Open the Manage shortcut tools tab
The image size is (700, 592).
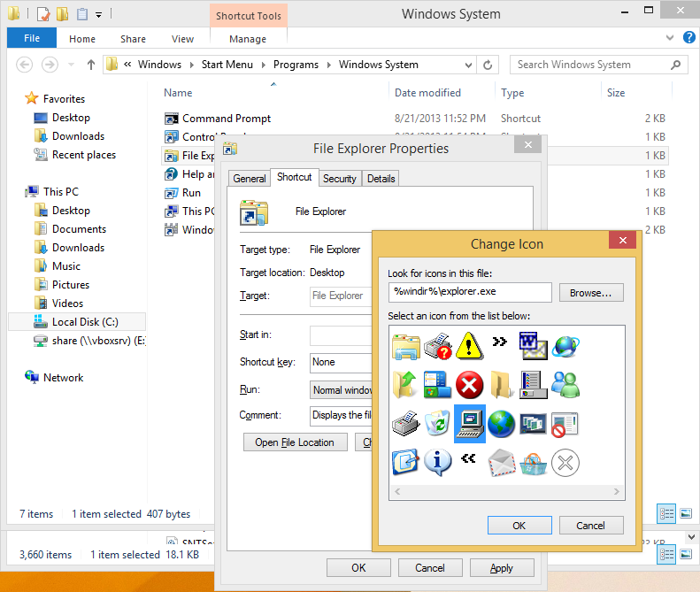click(248, 39)
